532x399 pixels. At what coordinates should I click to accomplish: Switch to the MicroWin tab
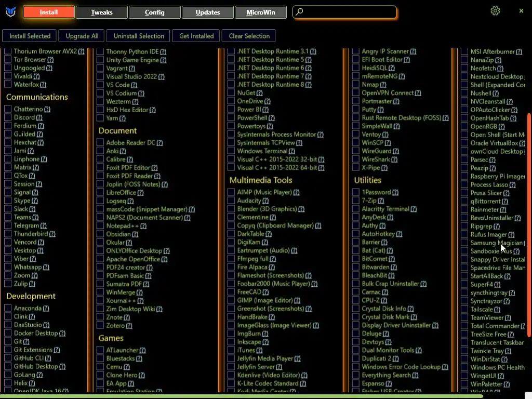pyautogui.click(x=261, y=12)
